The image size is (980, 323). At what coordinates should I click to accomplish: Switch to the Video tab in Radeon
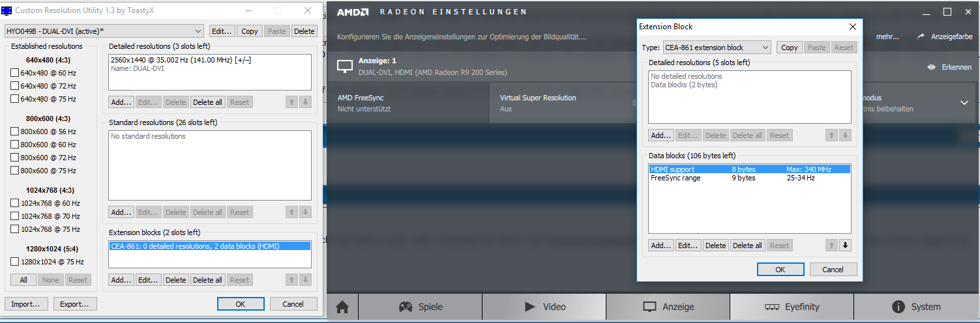pos(544,307)
